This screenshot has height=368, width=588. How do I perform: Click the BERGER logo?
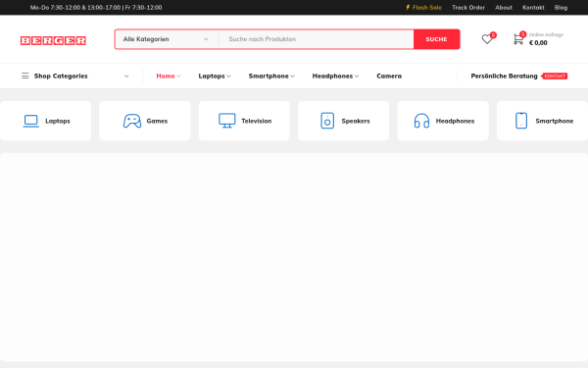click(x=53, y=40)
